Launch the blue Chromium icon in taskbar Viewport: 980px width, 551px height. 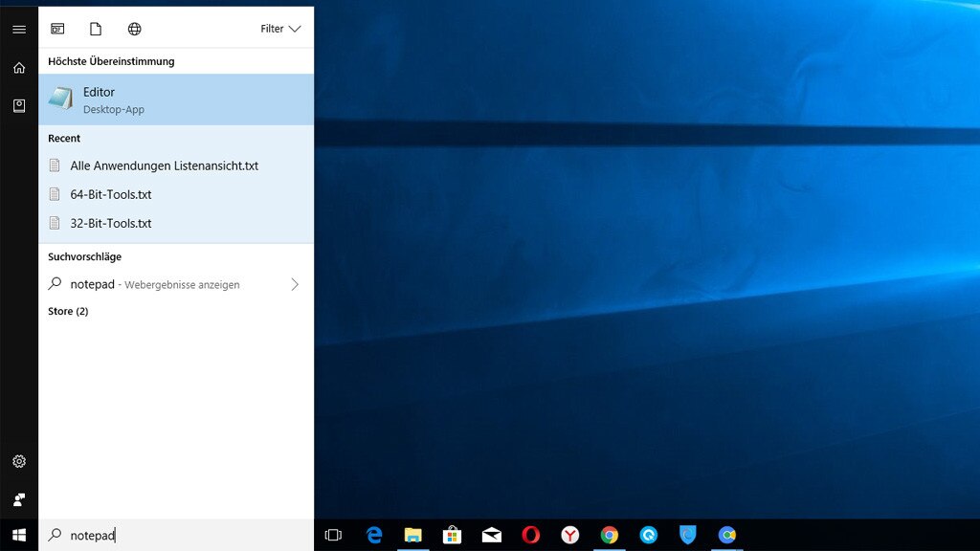[x=727, y=535]
